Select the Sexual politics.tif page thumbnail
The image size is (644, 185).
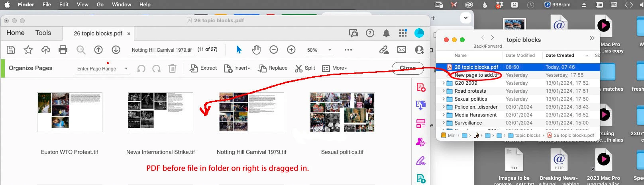click(x=342, y=112)
